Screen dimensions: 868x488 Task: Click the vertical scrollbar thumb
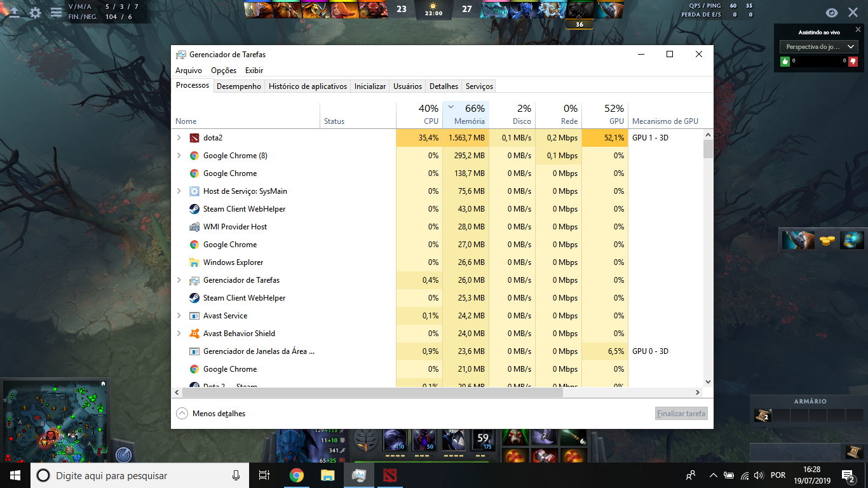pos(708,149)
